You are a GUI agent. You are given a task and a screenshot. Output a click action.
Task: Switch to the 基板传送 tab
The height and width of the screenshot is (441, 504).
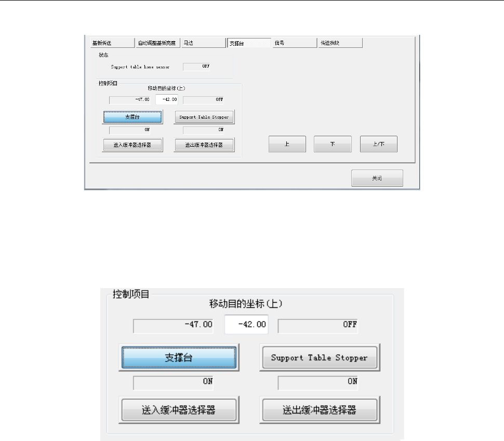(x=112, y=43)
